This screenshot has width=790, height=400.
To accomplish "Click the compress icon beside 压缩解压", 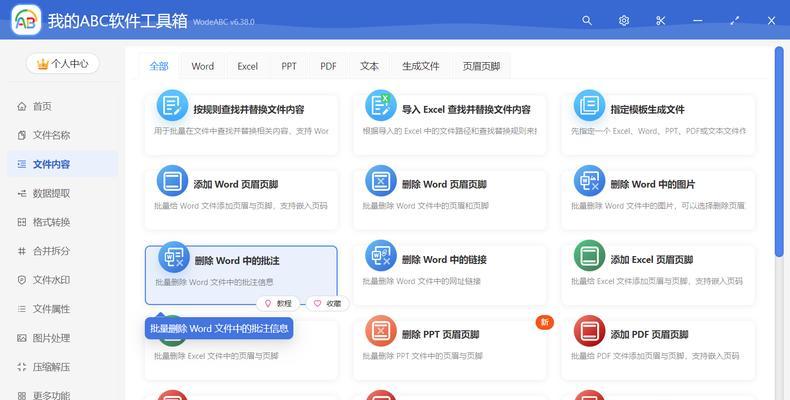I will (x=22, y=367).
